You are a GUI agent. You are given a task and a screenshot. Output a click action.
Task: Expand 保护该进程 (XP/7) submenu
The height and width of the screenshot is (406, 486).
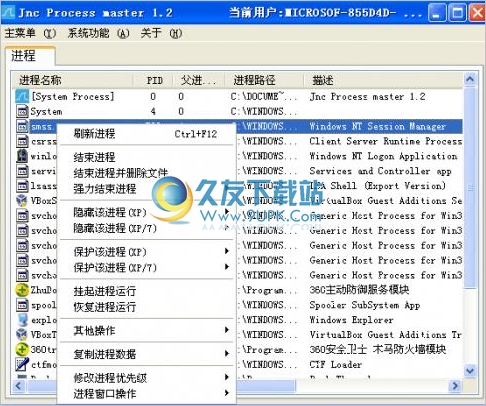pyautogui.click(x=147, y=267)
